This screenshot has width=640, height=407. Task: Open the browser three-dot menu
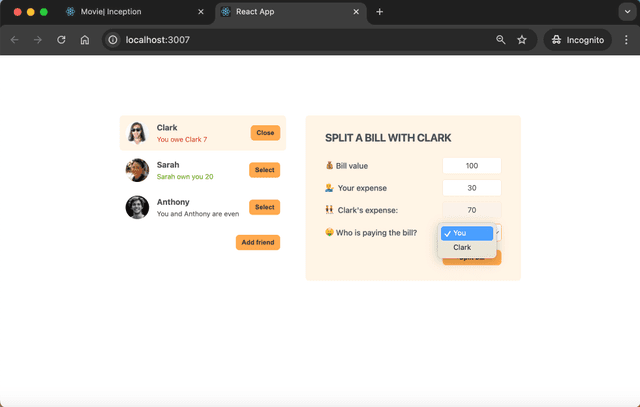(x=626, y=40)
